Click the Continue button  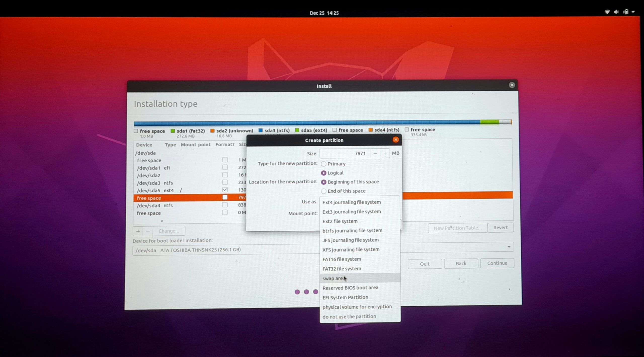pyautogui.click(x=497, y=263)
